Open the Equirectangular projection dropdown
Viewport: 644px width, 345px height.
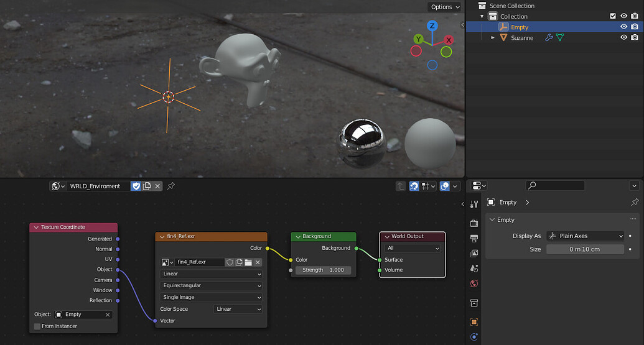[x=211, y=285]
